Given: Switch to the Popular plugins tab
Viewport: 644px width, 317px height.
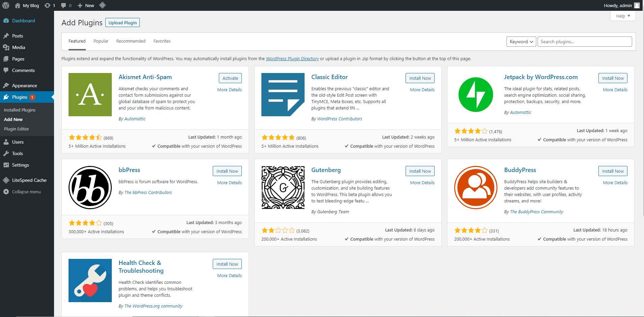Looking at the screenshot, I should coord(101,41).
